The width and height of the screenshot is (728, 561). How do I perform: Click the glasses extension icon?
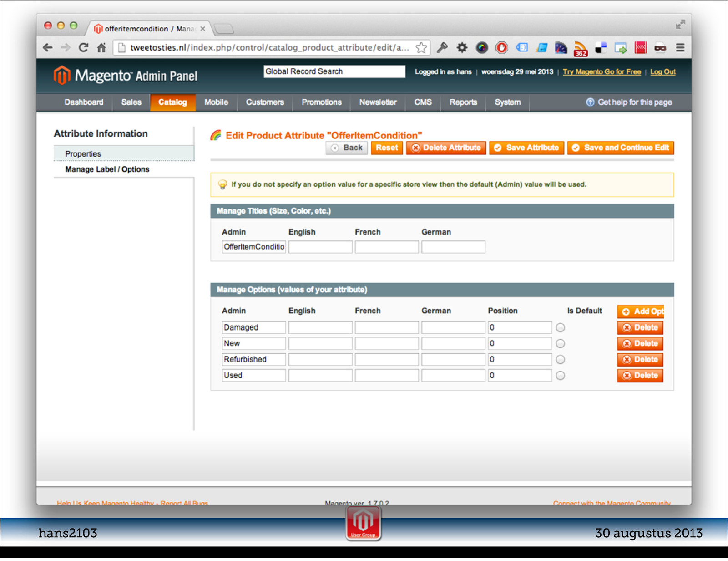pyautogui.click(x=660, y=48)
